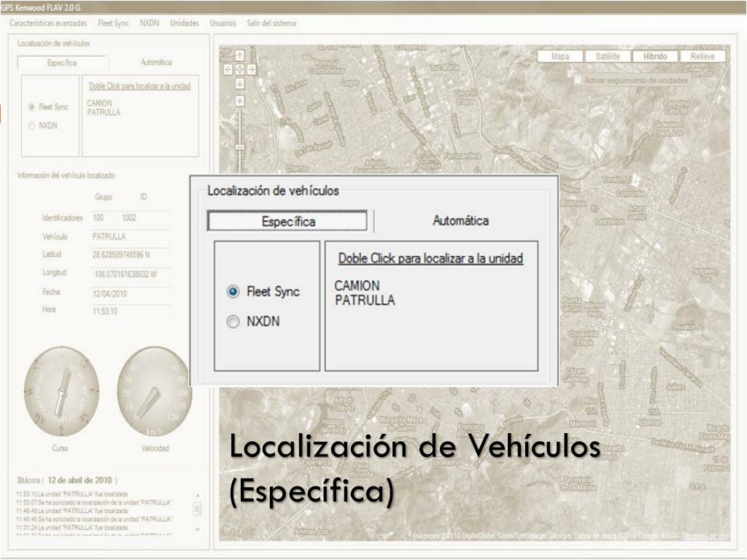Viewport: 747px width, 560px height.
Task: Select log entry at 11:31:24
Action: click(x=72, y=528)
